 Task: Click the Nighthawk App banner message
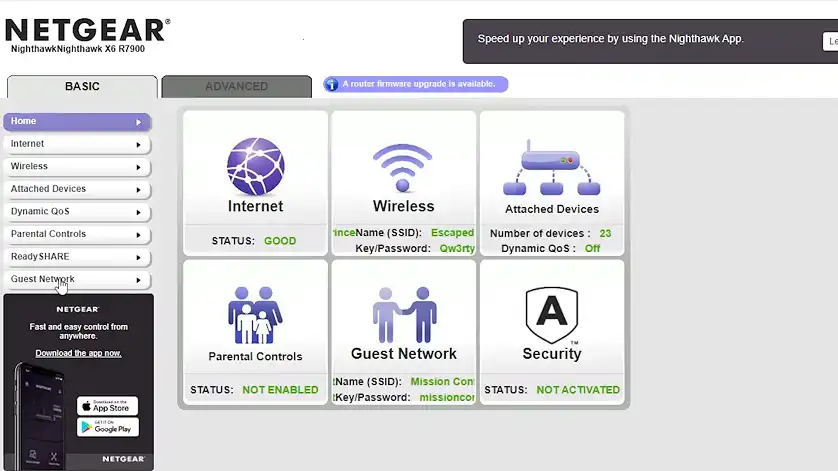(x=610, y=38)
